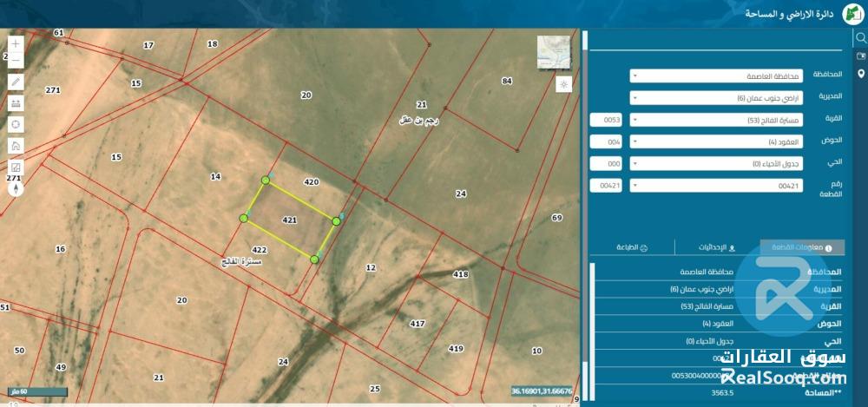Open the المديرية directorate dropdown
Screen dimensions: 868x407
click(716, 98)
